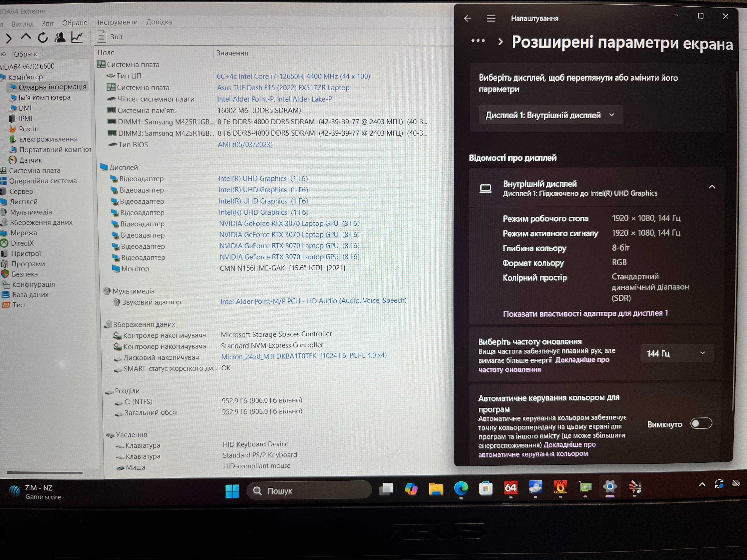Viewport: 747px width, 560px height.
Task: Open Copilot from the taskbar
Action: coord(411,489)
